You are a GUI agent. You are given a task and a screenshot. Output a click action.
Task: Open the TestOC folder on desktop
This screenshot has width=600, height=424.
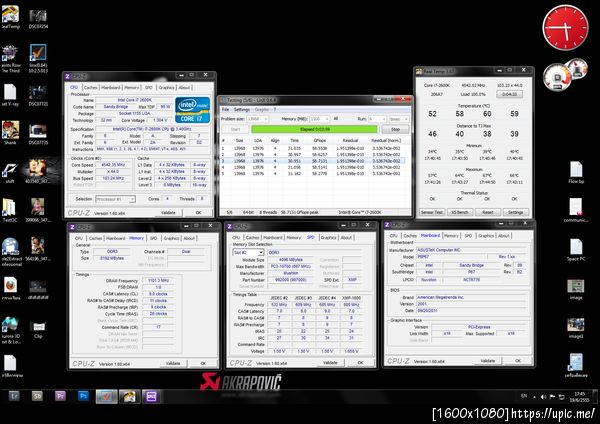point(10,210)
